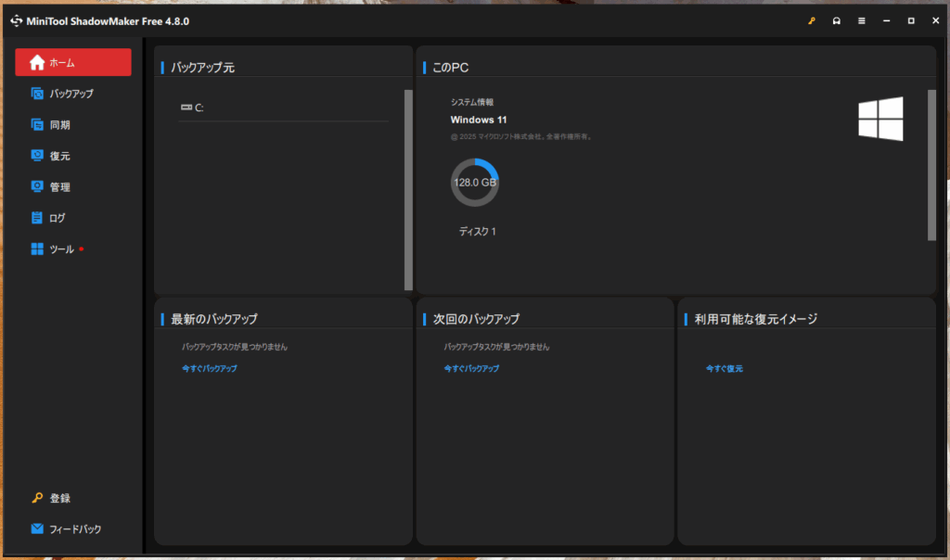Click the フィードバック envelope icon
The height and width of the screenshot is (560, 950).
37,528
